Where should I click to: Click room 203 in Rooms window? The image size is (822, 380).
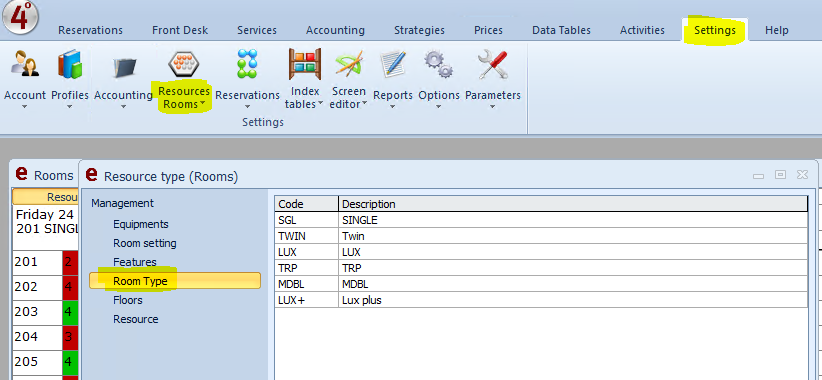click(37, 312)
